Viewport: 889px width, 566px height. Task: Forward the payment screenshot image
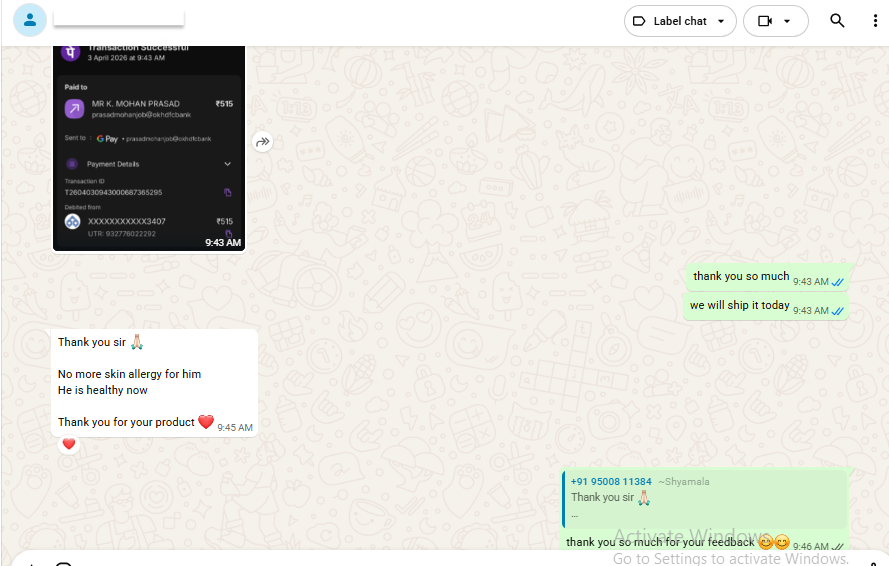262,142
